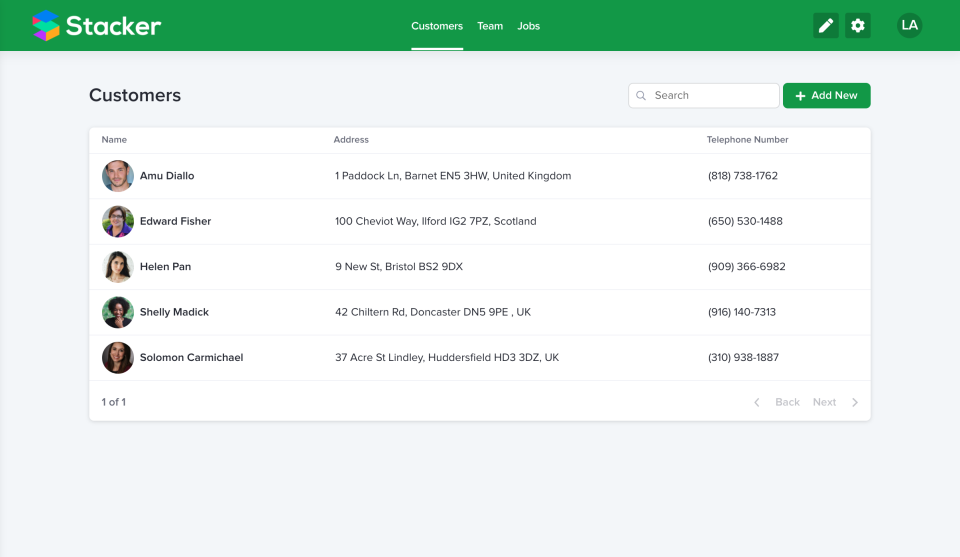The width and height of the screenshot is (960, 557).
Task: Click the Telephone Number column header
Action: (x=747, y=140)
